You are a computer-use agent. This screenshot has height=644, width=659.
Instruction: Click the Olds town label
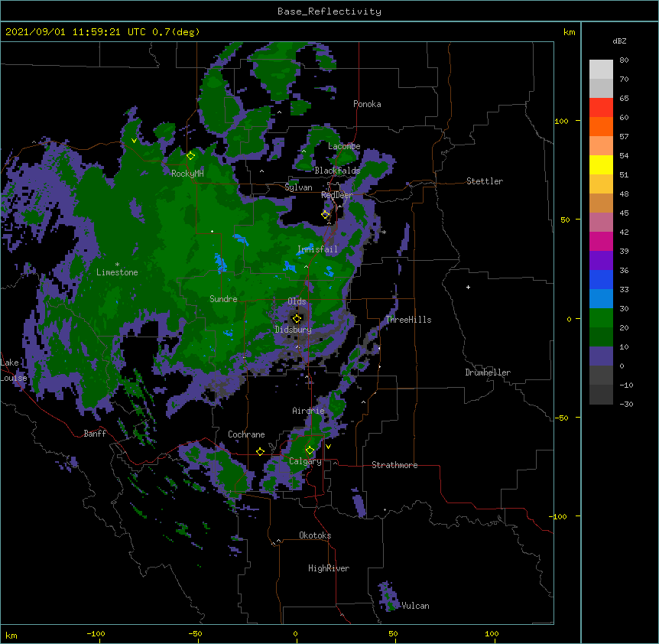[x=297, y=301]
